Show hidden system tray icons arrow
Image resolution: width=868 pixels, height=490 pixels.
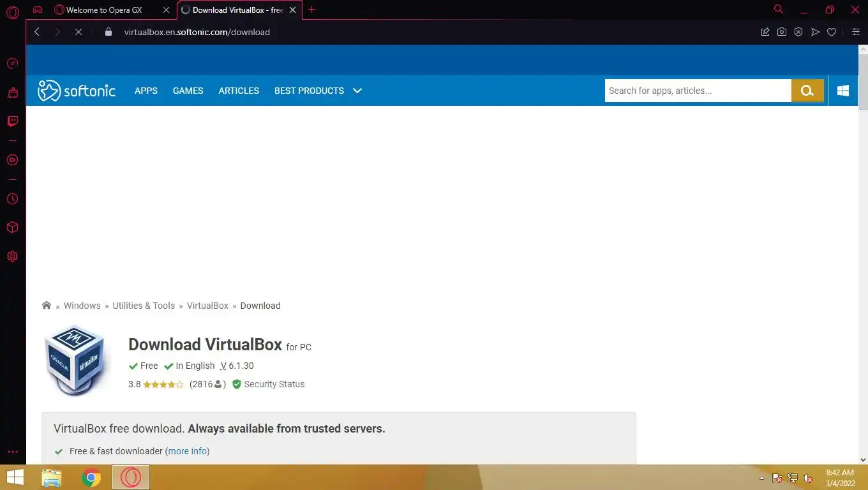[x=761, y=478]
